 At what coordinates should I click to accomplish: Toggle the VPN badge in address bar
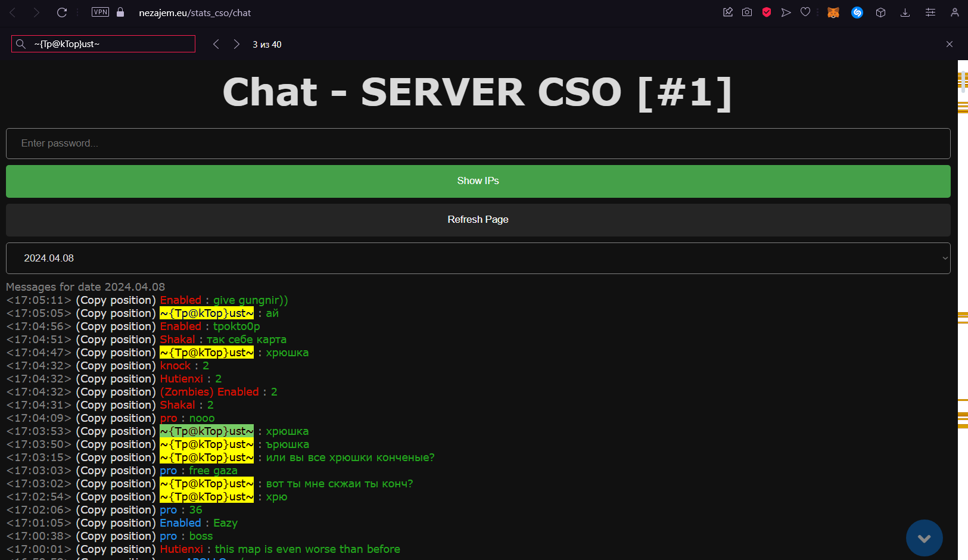coord(100,13)
